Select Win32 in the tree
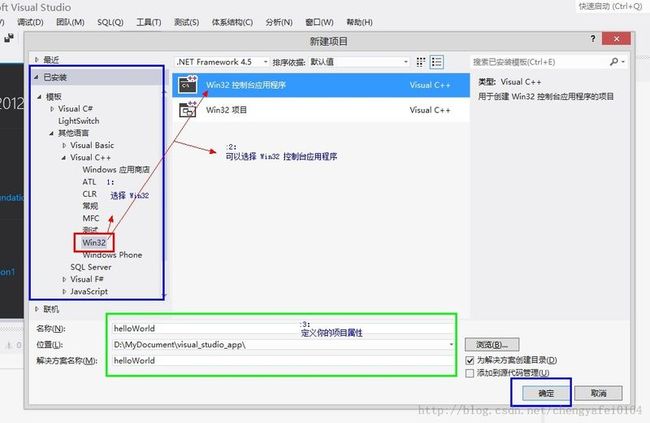650x423 pixels. pyautogui.click(x=94, y=243)
